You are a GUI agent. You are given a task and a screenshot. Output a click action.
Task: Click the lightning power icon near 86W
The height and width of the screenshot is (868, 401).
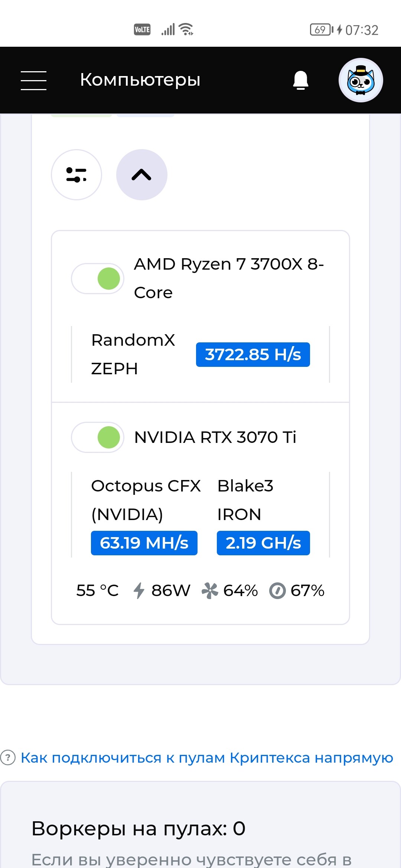[139, 591]
